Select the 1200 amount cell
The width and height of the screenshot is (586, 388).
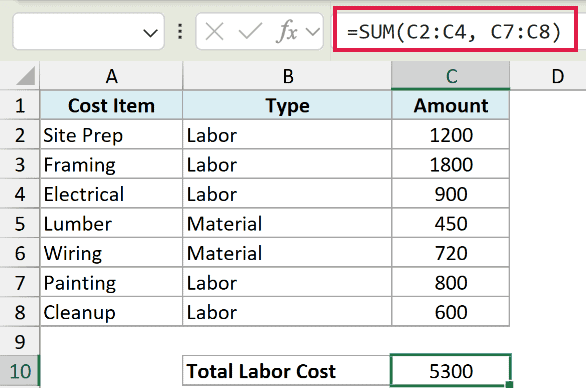pyautogui.click(x=450, y=135)
